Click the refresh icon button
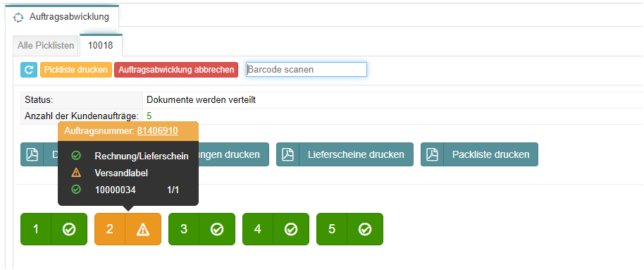The height and width of the screenshot is (270, 644). pyautogui.click(x=29, y=70)
